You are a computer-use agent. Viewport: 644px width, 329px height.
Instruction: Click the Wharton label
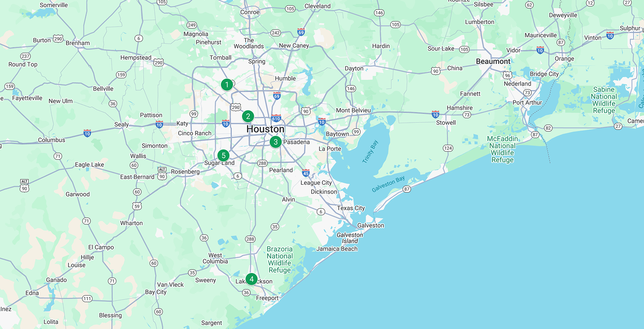[131, 223]
